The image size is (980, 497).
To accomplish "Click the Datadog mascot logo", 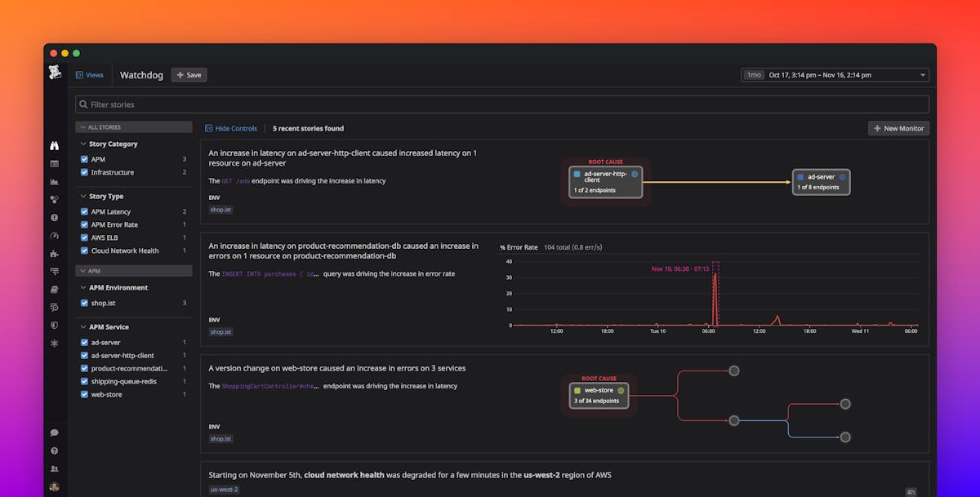I will (54, 72).
